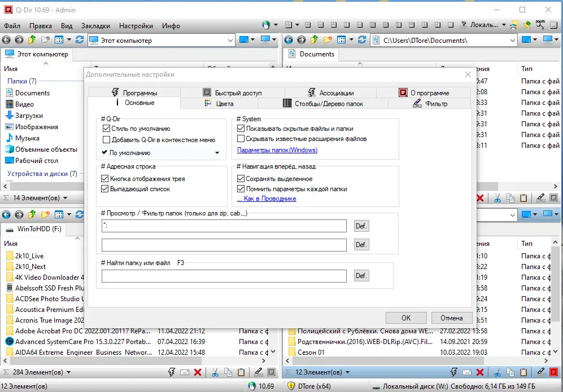Go up one level in Documents pane
The height and width of the screenshot is (392, 563).
point(315,40)
